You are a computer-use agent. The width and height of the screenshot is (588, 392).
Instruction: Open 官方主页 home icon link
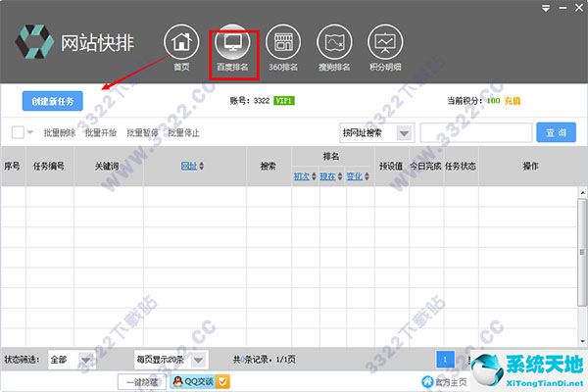point(427,382)
